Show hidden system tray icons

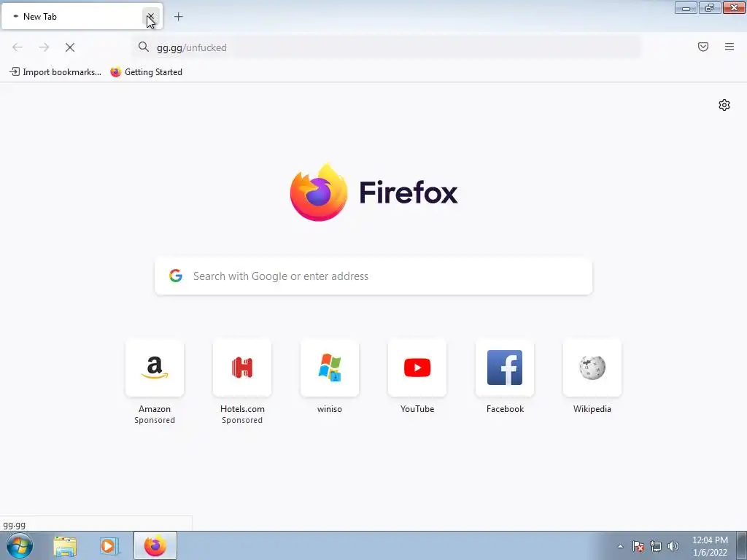(x=620, y=546)
